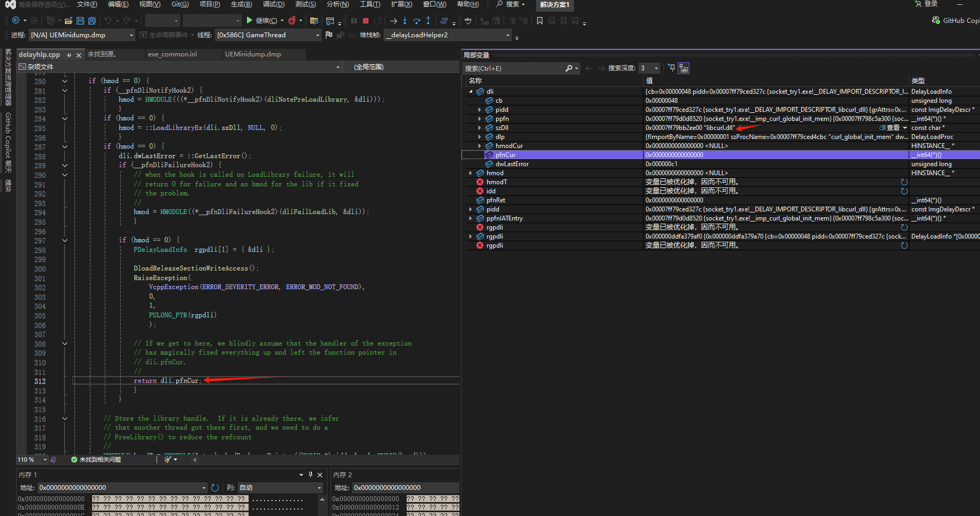Click the Memory 1 address input field
The width and height of the screenshot is (980, 516).
tap(122, 488)
